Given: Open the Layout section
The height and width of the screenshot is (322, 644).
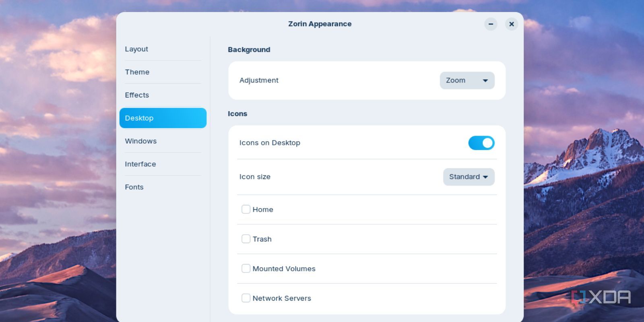Looking at the screenshot, I should click(163, 49).
